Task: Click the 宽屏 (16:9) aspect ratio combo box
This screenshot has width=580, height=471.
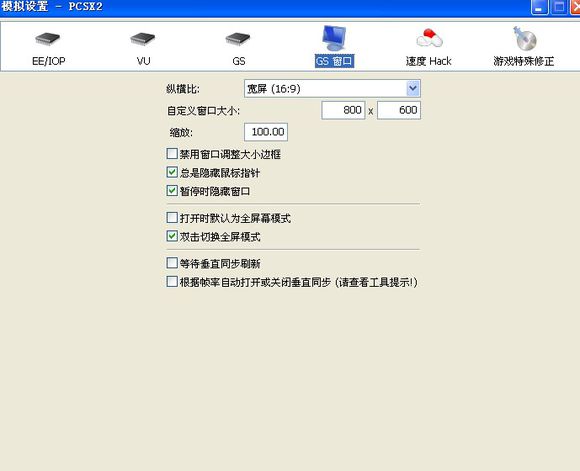Action: coord(332,88)
